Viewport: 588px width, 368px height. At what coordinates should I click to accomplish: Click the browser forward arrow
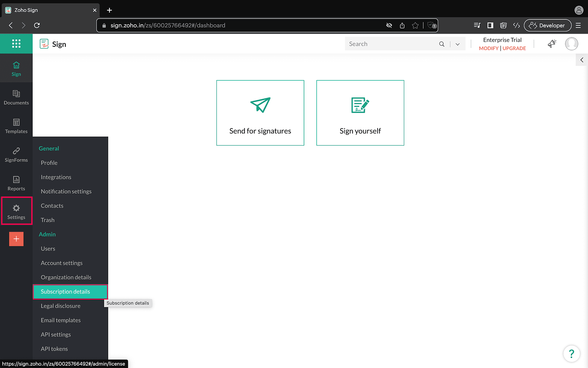point(24,25)
